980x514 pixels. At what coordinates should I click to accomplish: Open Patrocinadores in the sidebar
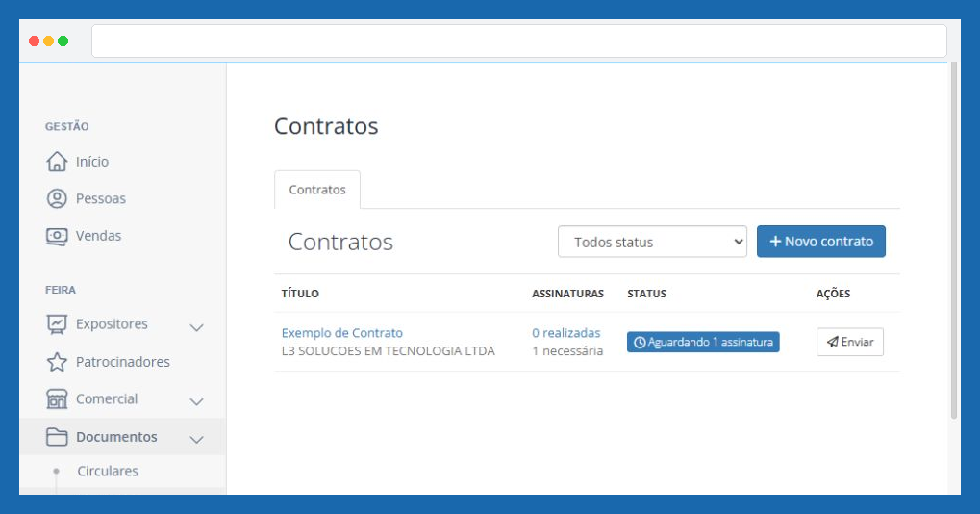[122, 362]
